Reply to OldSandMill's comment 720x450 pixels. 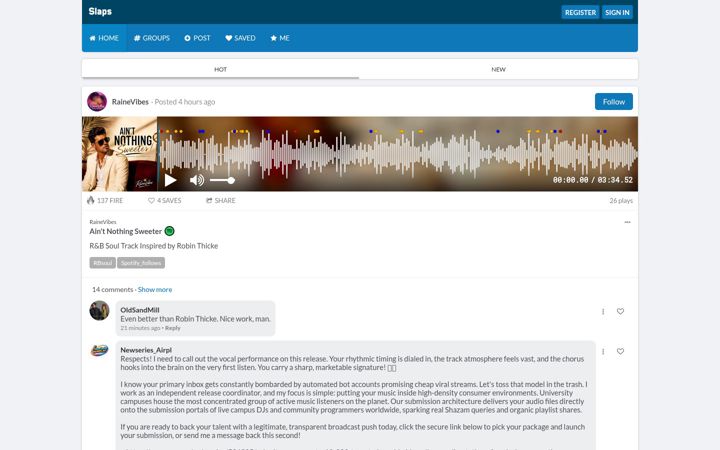(173, 328)
